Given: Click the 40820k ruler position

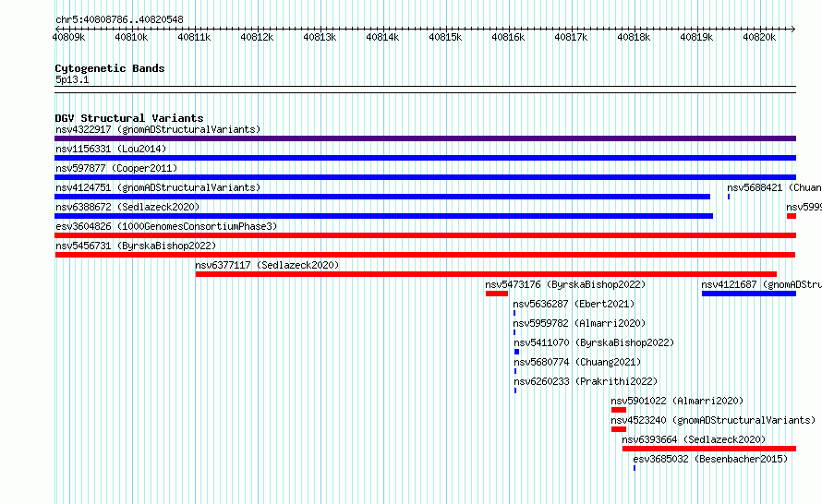Looking at the screenshot, I should click(759, 37).
